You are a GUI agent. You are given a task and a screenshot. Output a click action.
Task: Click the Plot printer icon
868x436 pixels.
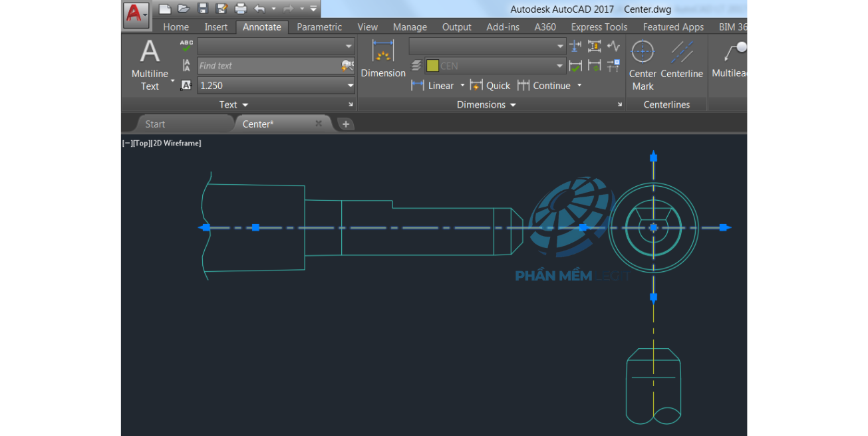pyautogui.click(x=241, y=9)
